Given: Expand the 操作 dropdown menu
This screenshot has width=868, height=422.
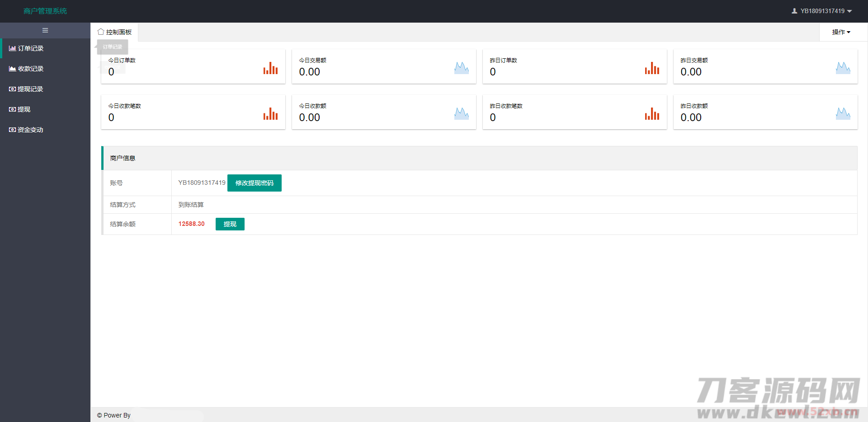Looking at the screenshot, I should (x=841, y=32).
